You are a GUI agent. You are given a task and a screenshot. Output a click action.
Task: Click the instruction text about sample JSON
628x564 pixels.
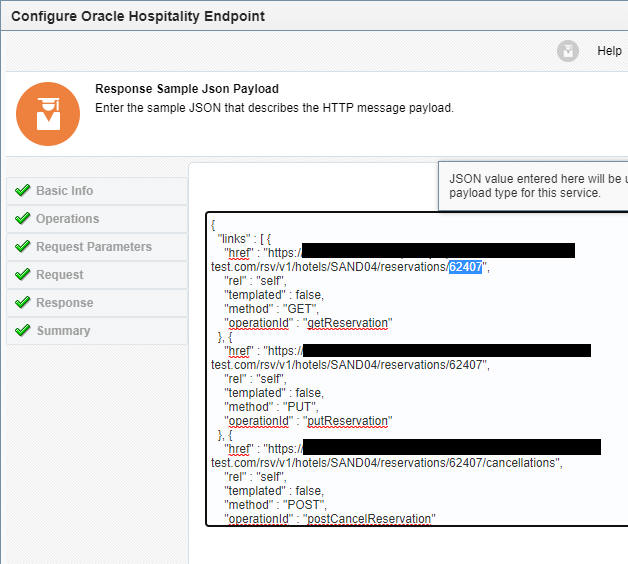point(274,108)
